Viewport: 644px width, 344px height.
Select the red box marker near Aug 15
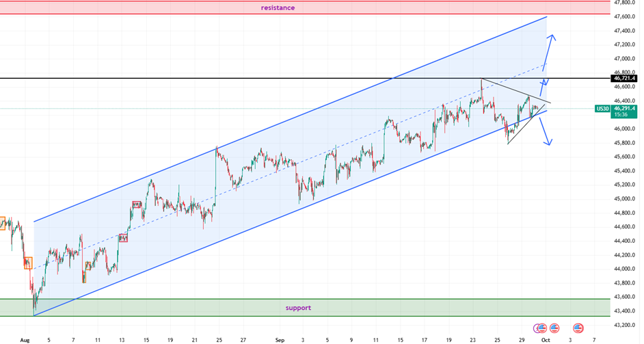(136, 204)
